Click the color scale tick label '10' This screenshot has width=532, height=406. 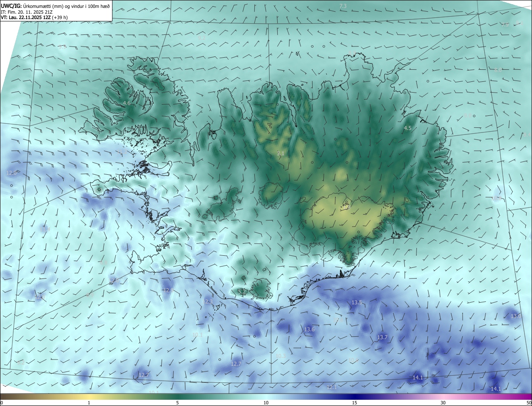point(266,403)
